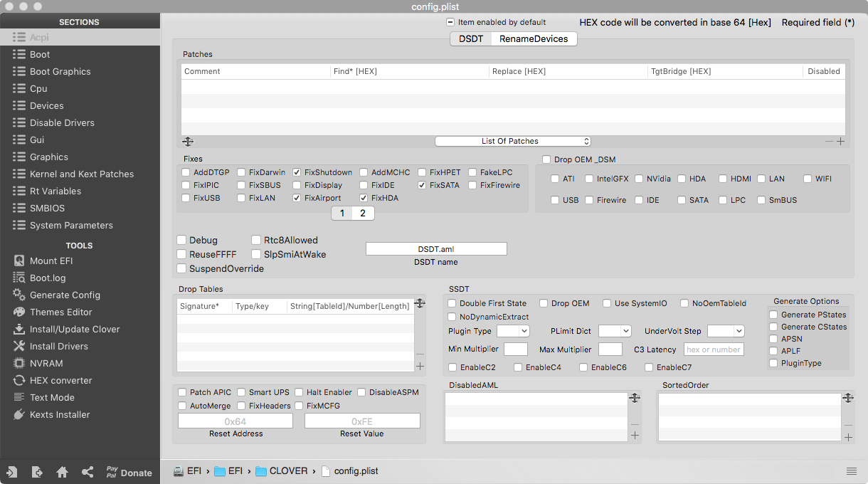Open the System Parameters section

pos(71,225)
